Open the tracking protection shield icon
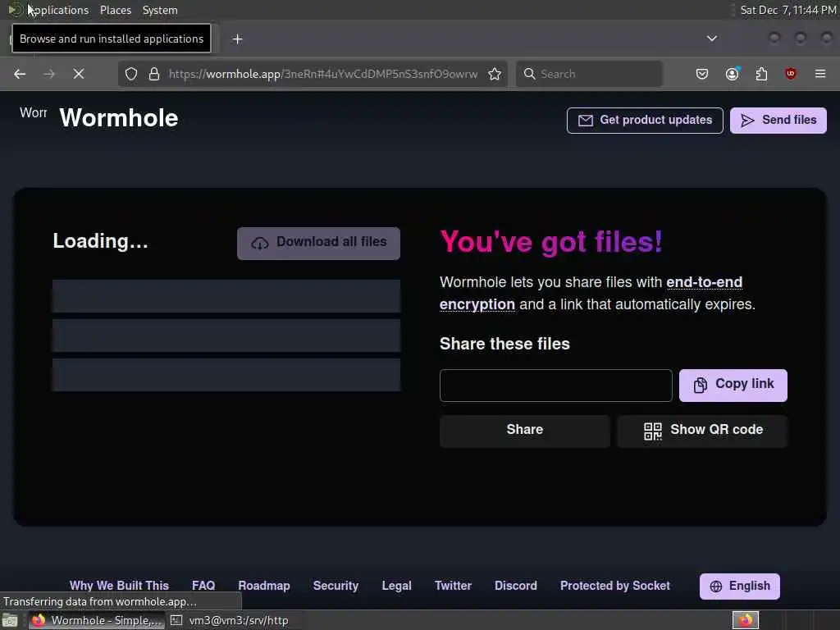840x630 pixels. point(131,74)
